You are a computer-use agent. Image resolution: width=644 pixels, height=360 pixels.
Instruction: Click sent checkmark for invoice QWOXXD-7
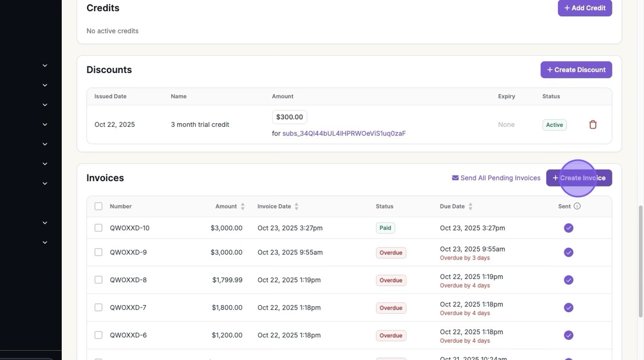click(x=568, y=308)
